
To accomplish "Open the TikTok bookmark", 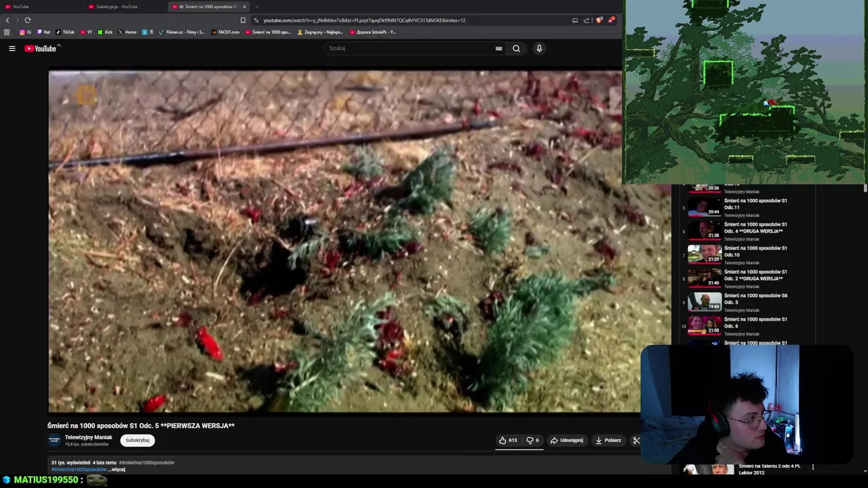I will click(65, 32).
